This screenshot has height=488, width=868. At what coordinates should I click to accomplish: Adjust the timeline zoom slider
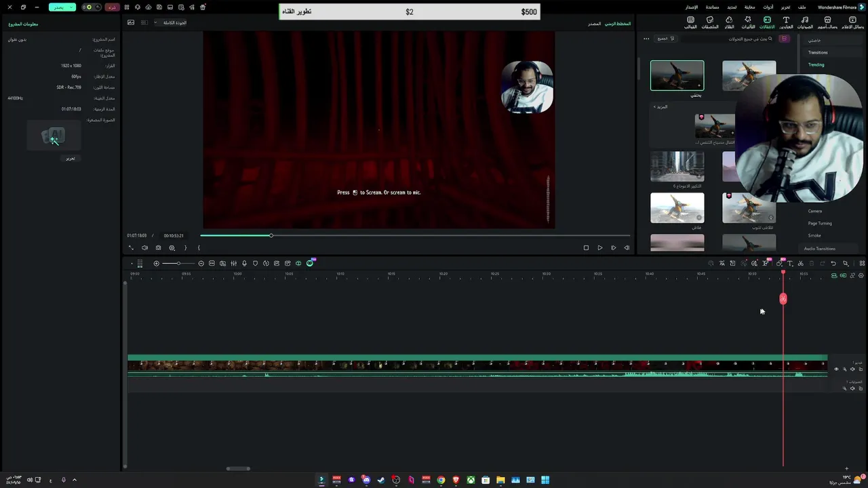point(179,264)
